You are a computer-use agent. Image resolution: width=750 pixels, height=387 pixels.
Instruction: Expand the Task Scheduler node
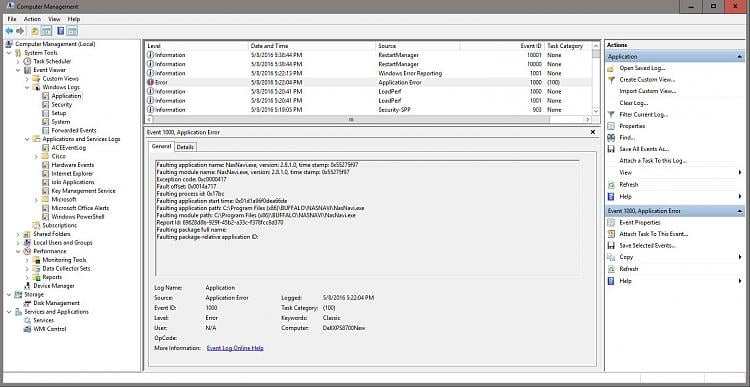18,61
